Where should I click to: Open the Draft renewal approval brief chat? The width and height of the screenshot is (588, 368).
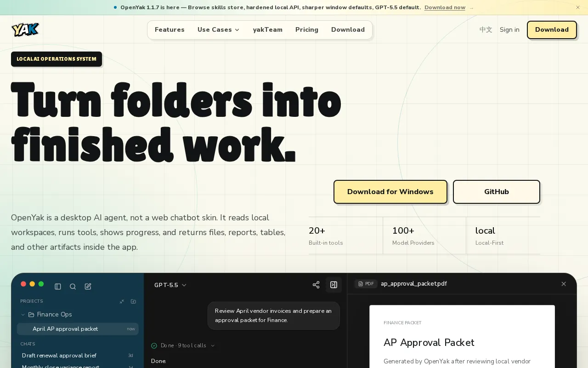(x=78, y=356)
